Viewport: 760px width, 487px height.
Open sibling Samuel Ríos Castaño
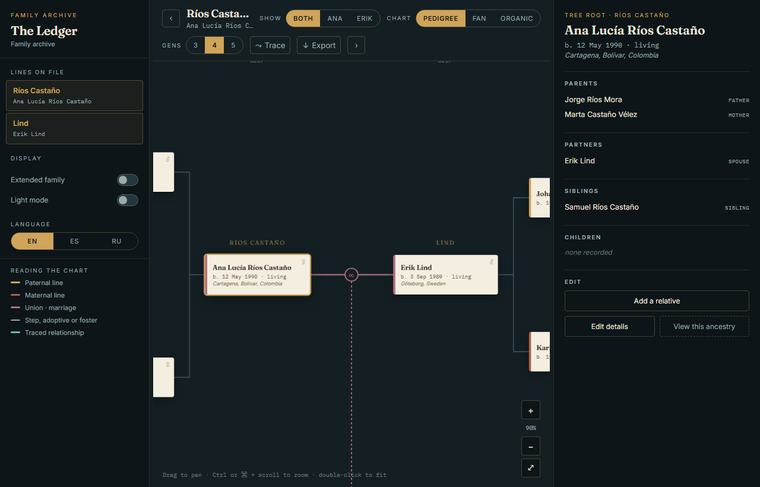(x=657, y=207)
